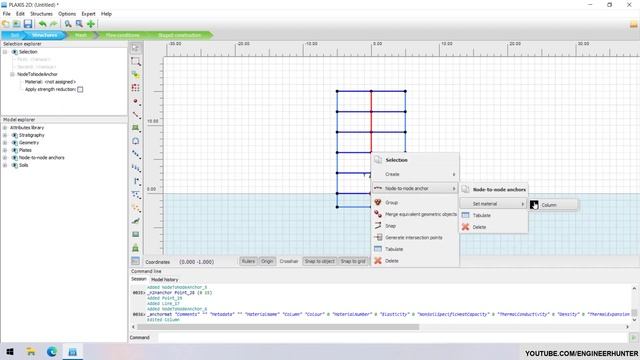Select the yellow dotted boundary tool
This screenshot has width=640, height=360.
(x=136, y=208)
